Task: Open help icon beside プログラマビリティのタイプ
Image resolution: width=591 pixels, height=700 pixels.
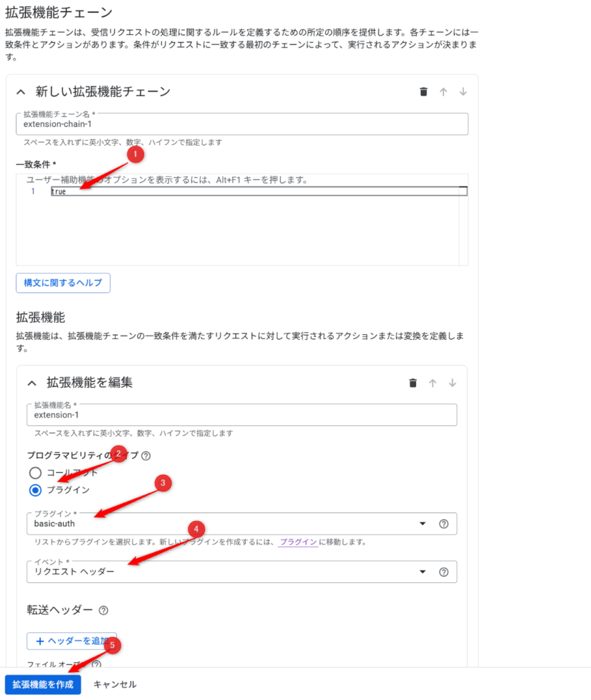Action: coord(146,456)
